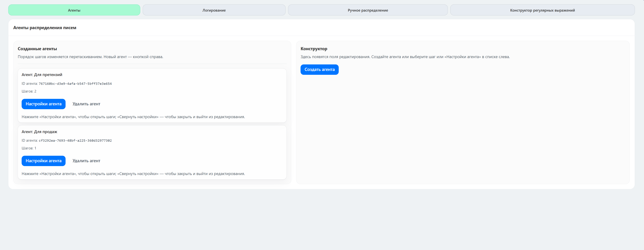Open Настройки агента for Для продаж
This screenshot has height=250, width=644.
pyautogui.click(x=43, y=161)
